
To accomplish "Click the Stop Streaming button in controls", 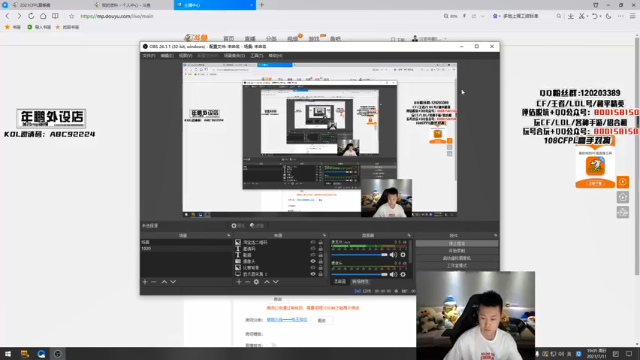I will click(457, 243).
